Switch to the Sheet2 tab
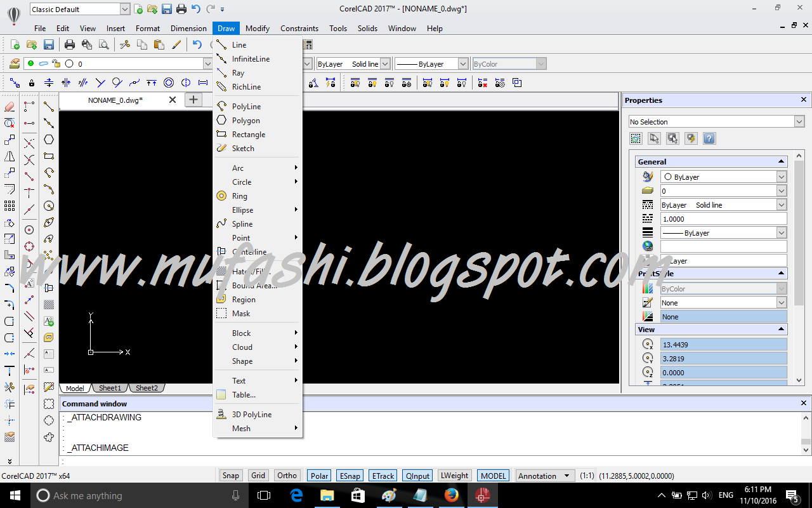 (x=147, y=388)
